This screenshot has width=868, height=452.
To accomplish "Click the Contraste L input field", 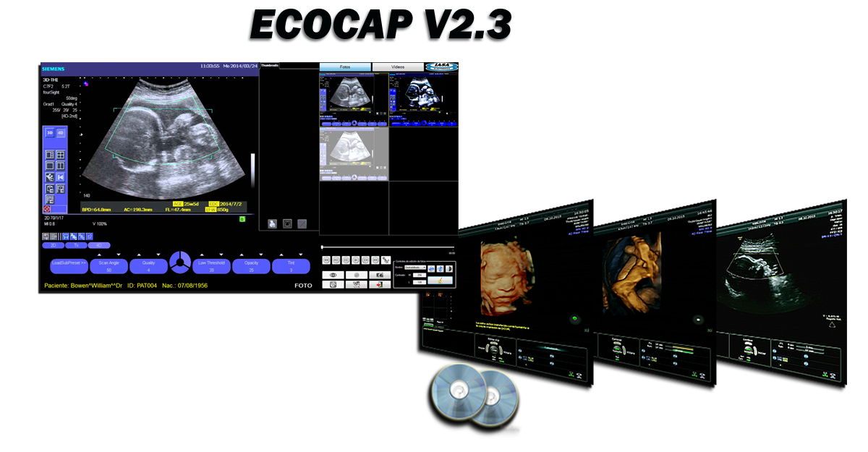I will [x=420, y=282].
